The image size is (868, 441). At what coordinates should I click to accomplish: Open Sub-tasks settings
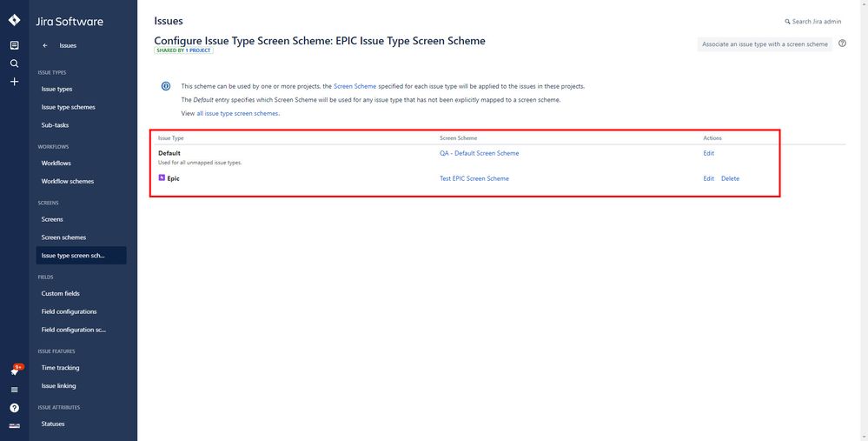point(55,125)
